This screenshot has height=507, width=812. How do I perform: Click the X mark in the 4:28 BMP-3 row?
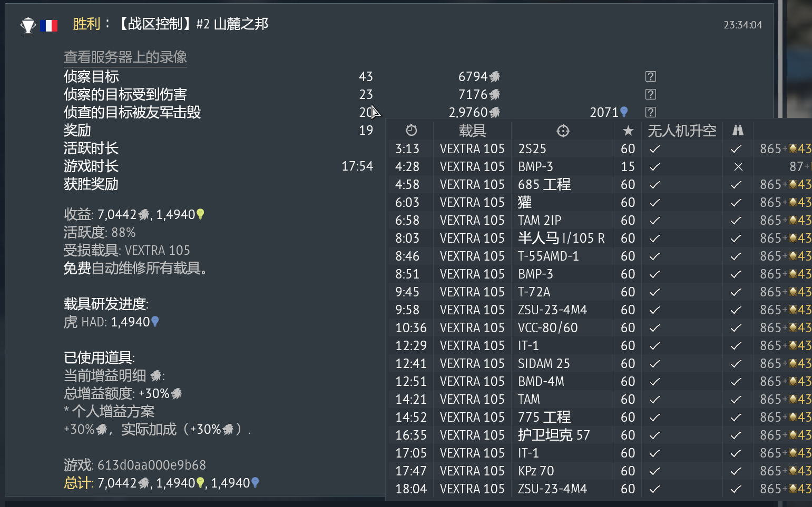[738, 167]
